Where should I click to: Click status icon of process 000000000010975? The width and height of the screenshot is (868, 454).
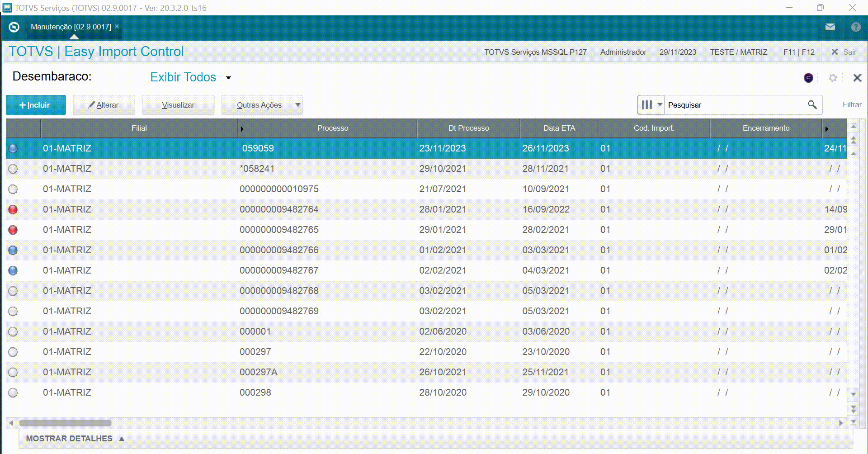[x=13, y=189]
